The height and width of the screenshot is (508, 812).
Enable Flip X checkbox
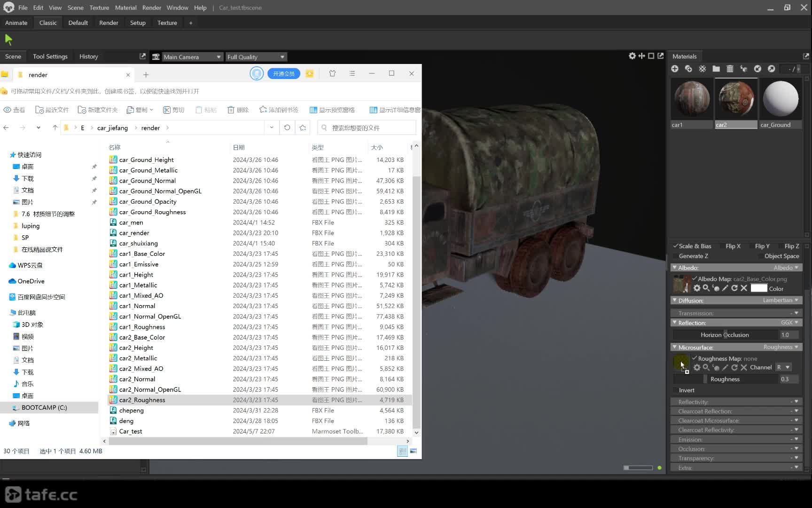[x=722, y=246]
